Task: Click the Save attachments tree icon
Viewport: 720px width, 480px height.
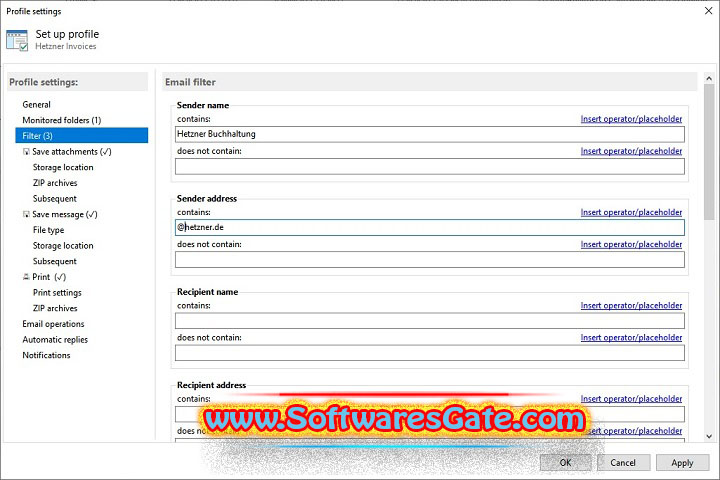Action: coord(26,152)
